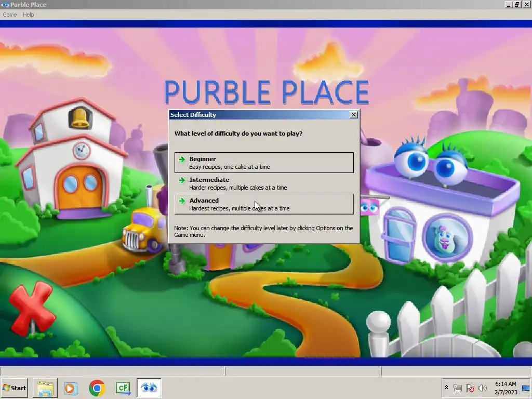This screenshot has height=399, width=532.
Task: Click the clock on the schoolhouse
Action: (82, 151)
